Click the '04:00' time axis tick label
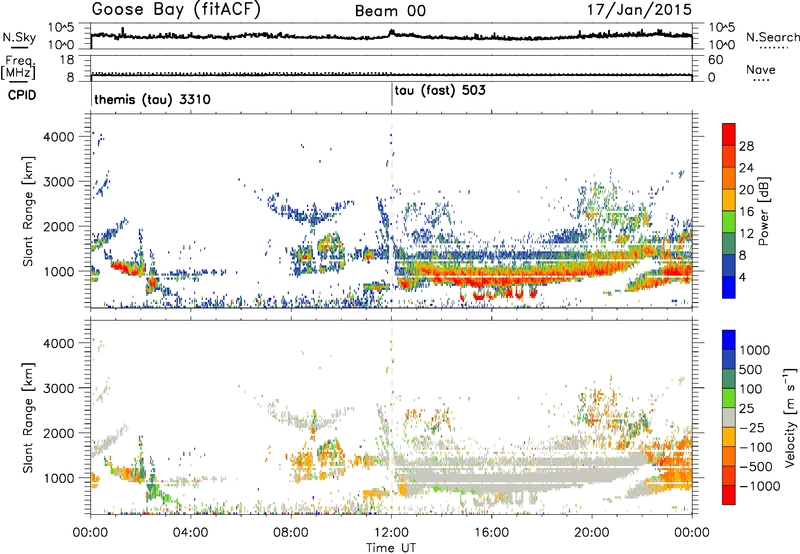The image size is (800, 554). point(191,533)
